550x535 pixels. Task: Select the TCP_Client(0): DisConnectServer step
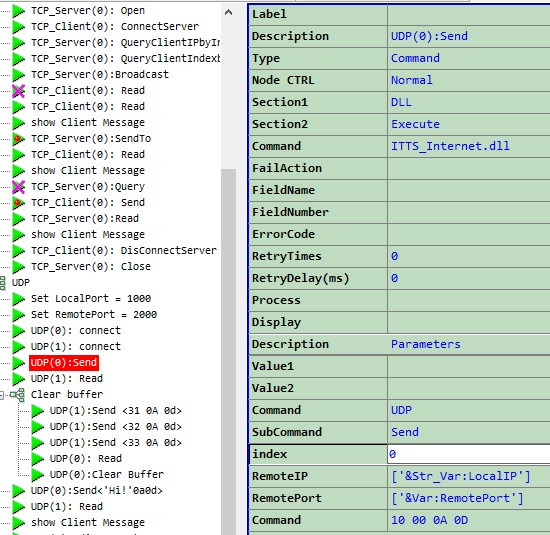[x=124, y=250]
